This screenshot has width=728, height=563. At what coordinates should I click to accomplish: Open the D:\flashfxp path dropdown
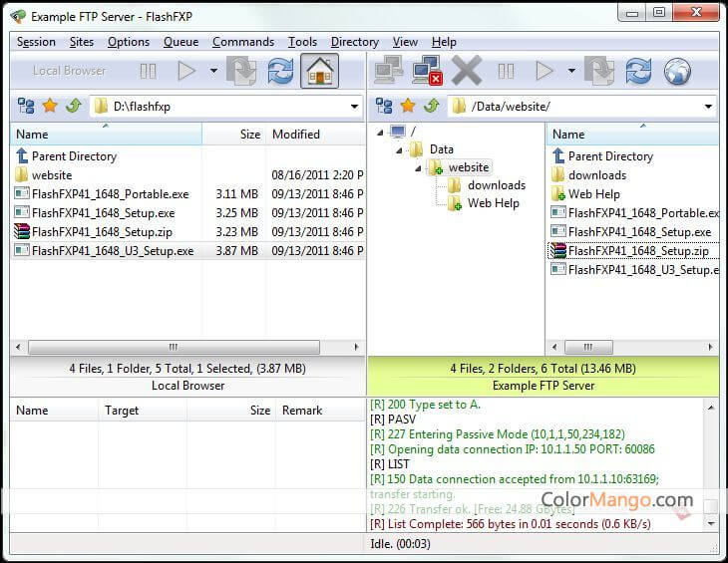pyautogui.click(x=354, y=107)
